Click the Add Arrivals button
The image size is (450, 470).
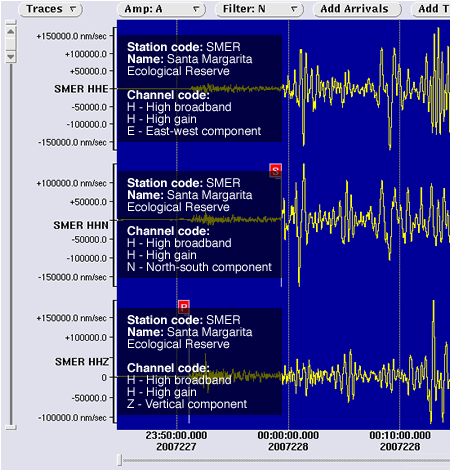coord(357,9)
